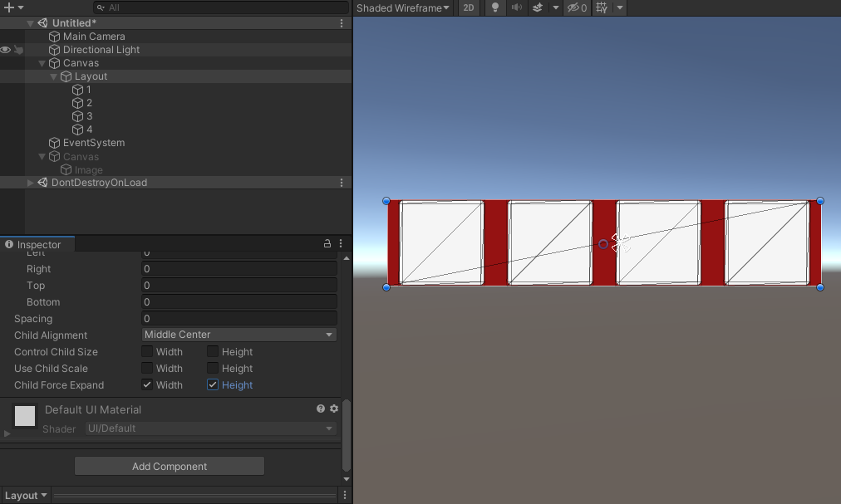The width and height of the screenshot is (841, 504).
Task: Toggle the Inspector lock icon
Action: [327, 243]
